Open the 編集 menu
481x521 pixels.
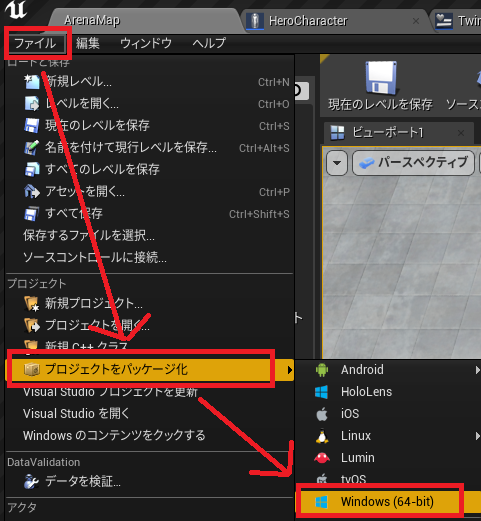coord(88,43)
